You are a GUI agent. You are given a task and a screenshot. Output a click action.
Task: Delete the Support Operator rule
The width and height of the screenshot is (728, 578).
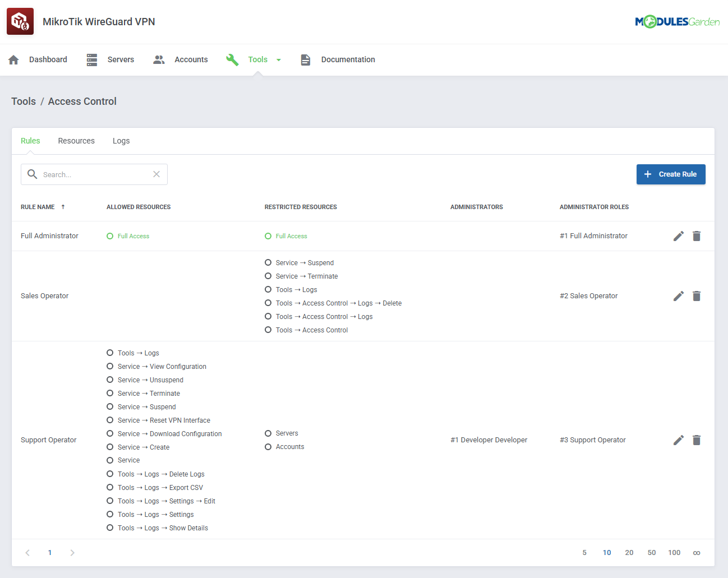click(697, 440)
